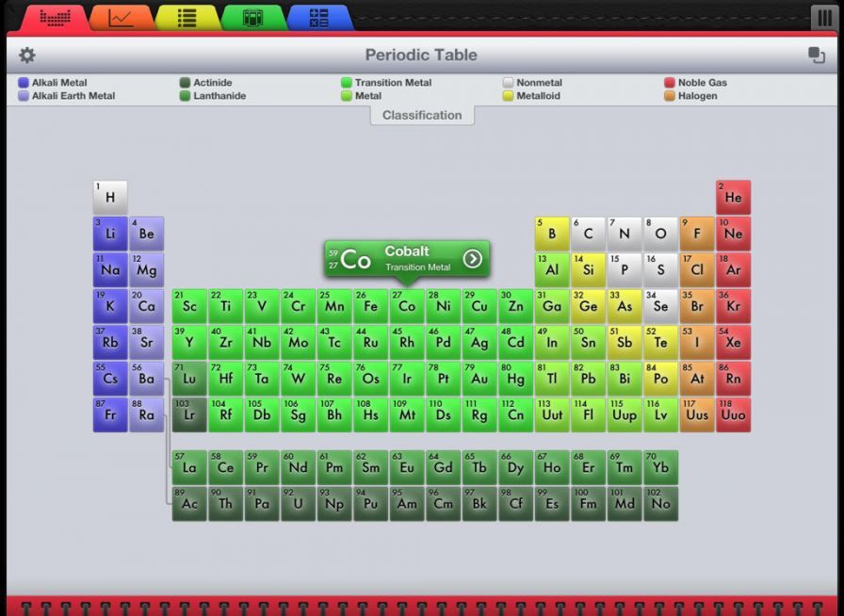This screenshot has width=844, height=616.
Task: Expand the Classification selector tab
Action: [422, 115]
